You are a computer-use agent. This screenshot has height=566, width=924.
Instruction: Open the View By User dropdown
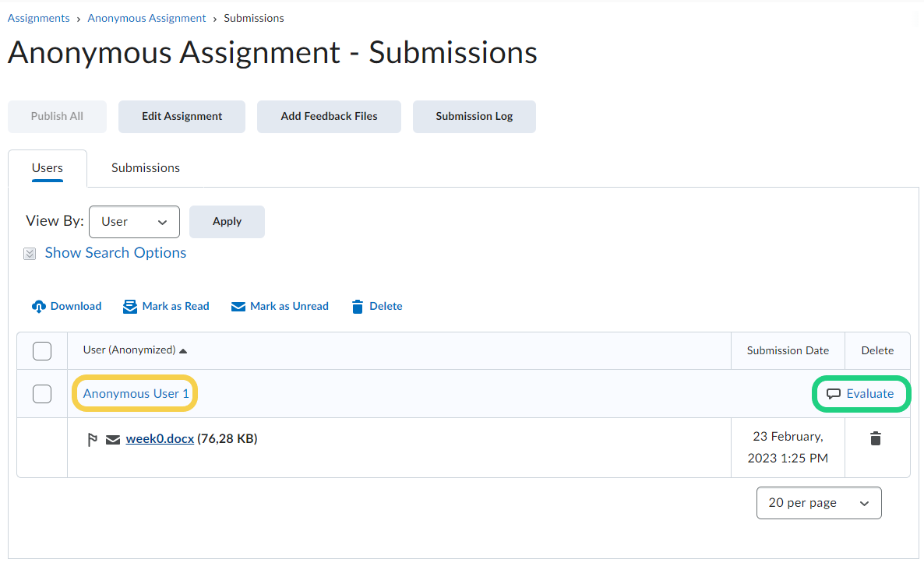click(135, 222)
